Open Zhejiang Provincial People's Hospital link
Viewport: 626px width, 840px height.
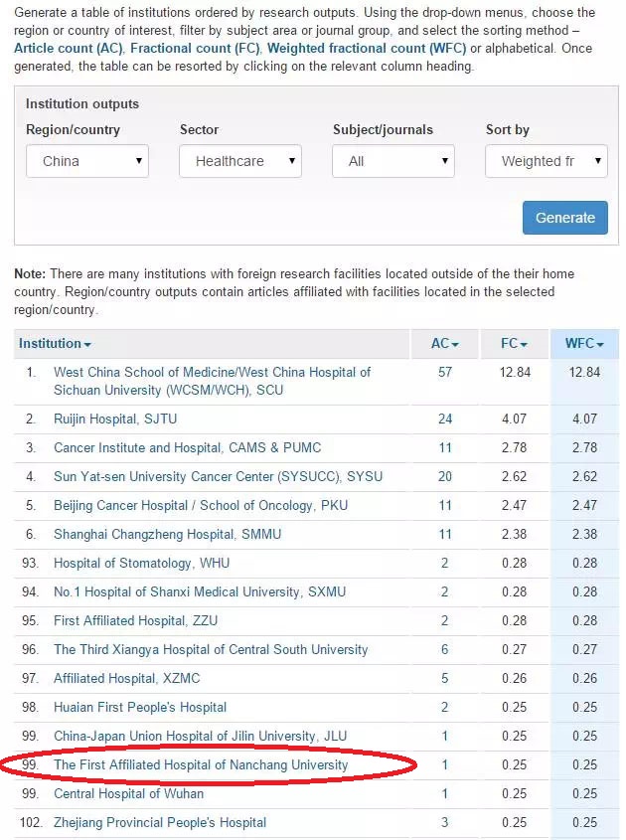coord(160,823)
